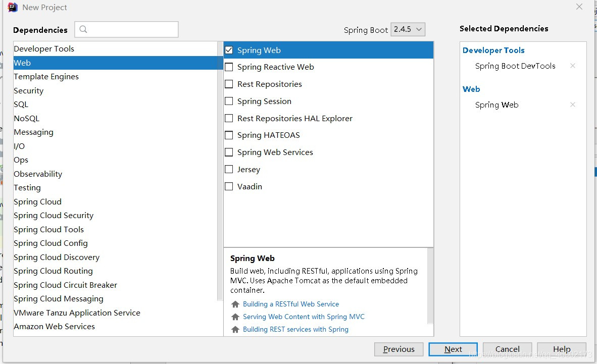Enable the Spring Reactive Web checkbox
This screenshot has height=364, width=597.
pyautogui.click(x=229, y=67)
